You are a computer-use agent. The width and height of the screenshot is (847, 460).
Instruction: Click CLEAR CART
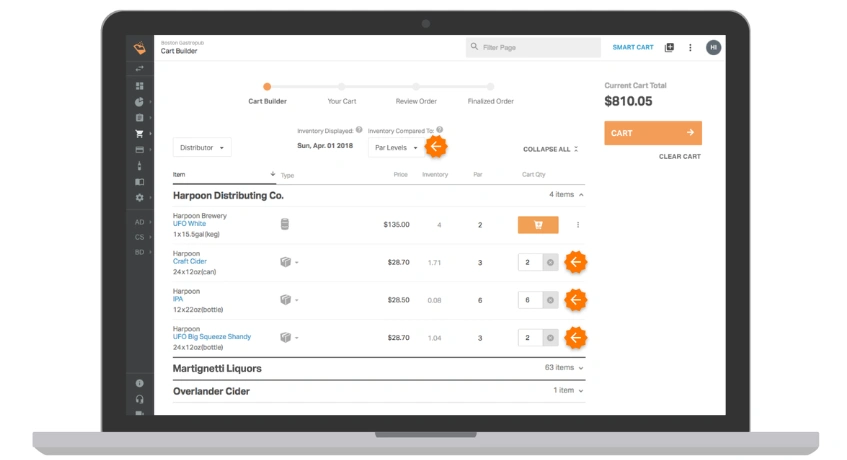[x=680, y=157]
